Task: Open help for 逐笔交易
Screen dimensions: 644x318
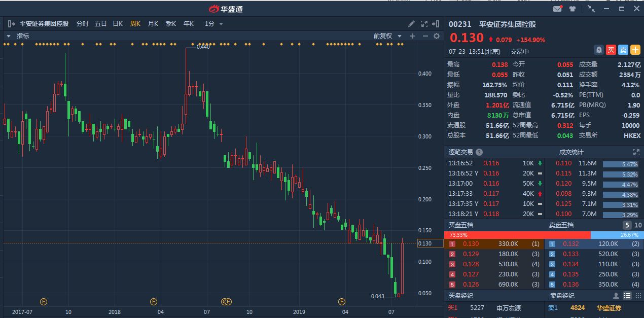Action: pos(479,152)
